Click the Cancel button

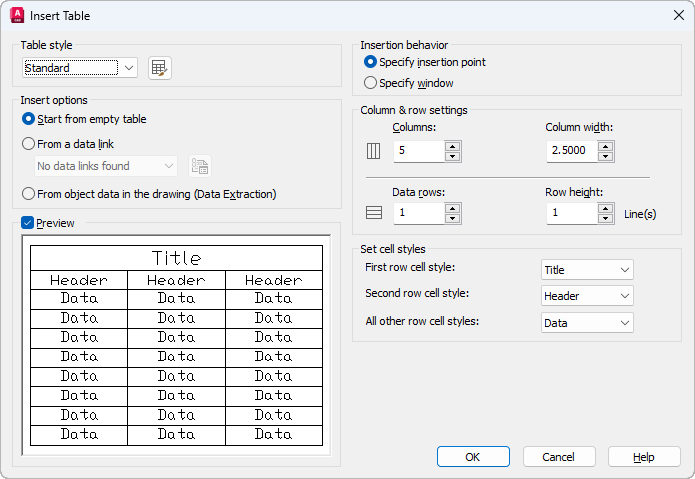click(x=559, y=457)
